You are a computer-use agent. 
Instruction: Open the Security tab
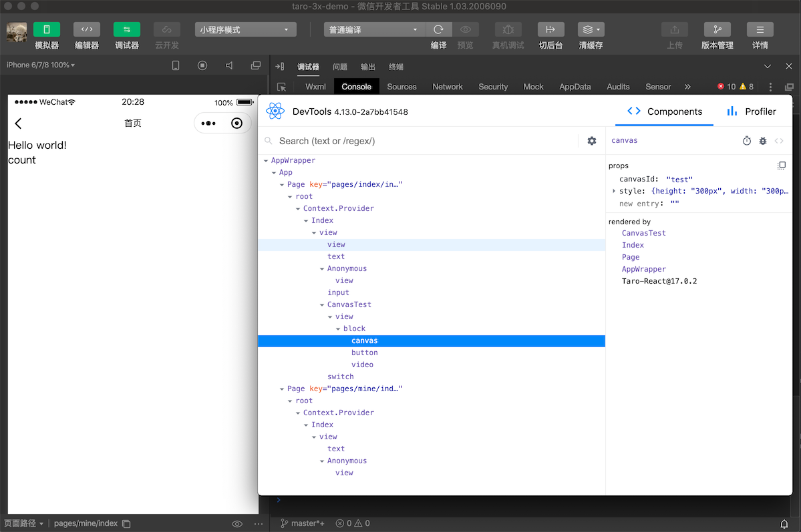click(x=493, y=87)
